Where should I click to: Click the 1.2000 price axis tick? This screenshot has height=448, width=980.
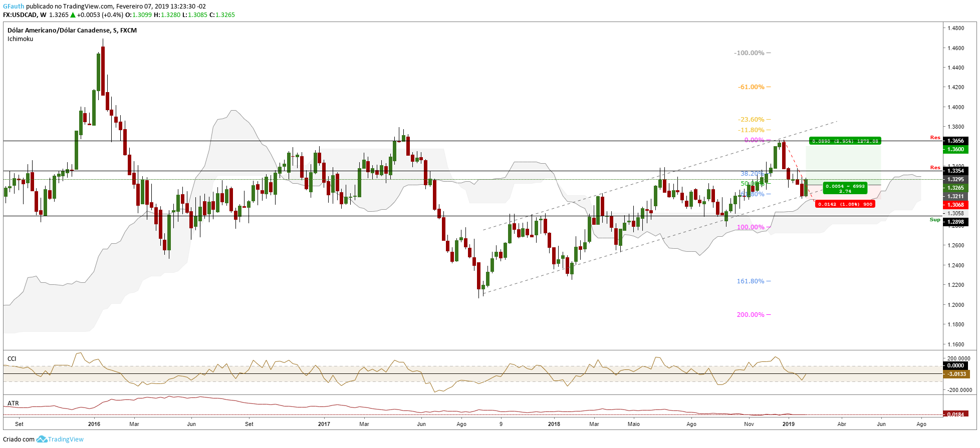[955, 305]
